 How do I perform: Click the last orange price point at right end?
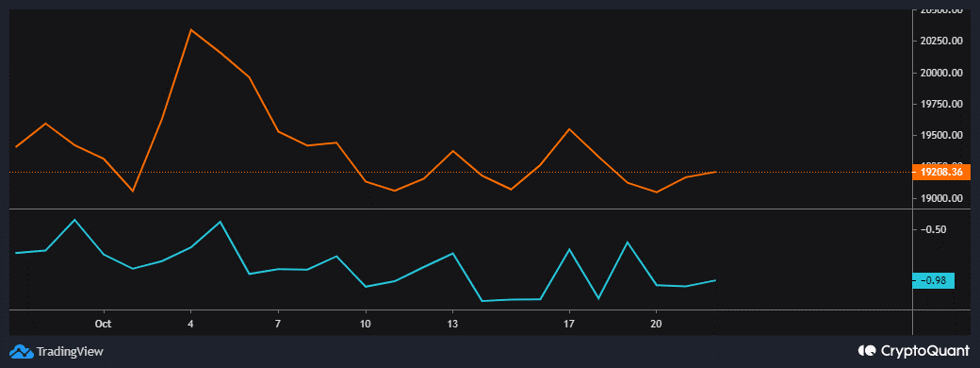tap(715, 172)
